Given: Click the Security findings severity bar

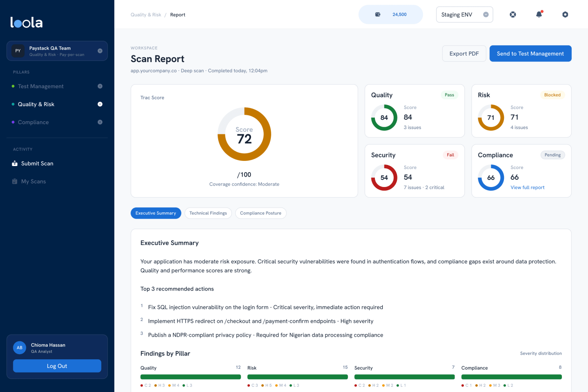Looking at the screenshot, I should 404,377.
